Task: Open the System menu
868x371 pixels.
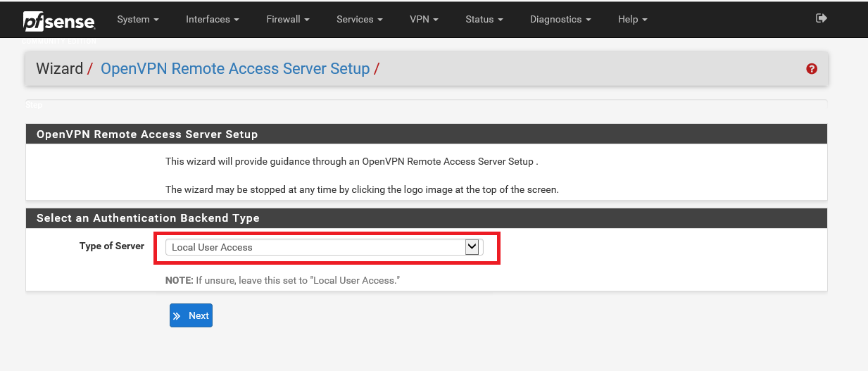Action: click(x=137, y=19)
